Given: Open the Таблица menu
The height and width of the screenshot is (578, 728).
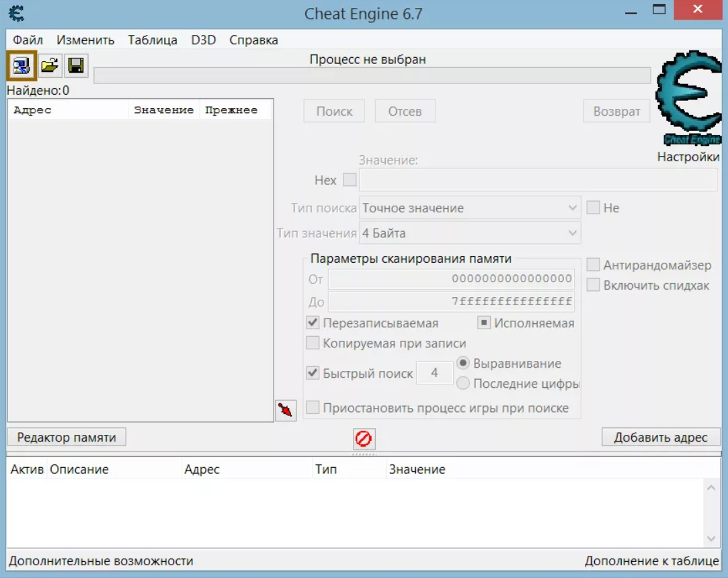Looking at the screenshot, I should pyautogui.click(x=153, y=40).
